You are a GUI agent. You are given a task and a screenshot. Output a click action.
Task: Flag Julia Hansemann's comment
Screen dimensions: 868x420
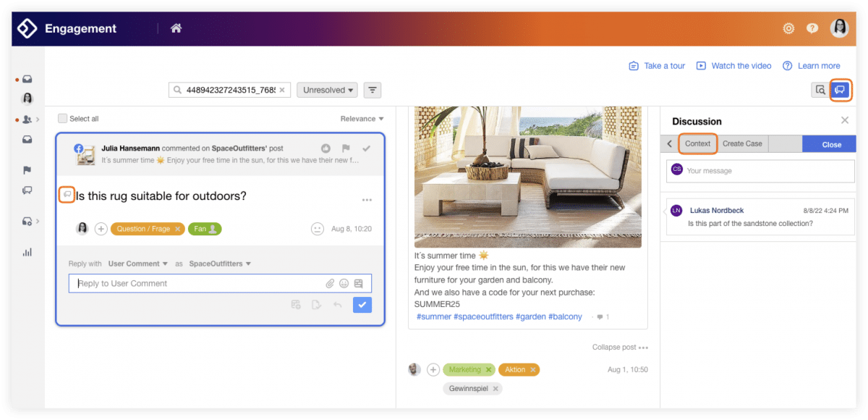pyautogui.click(x=346, y=148)
